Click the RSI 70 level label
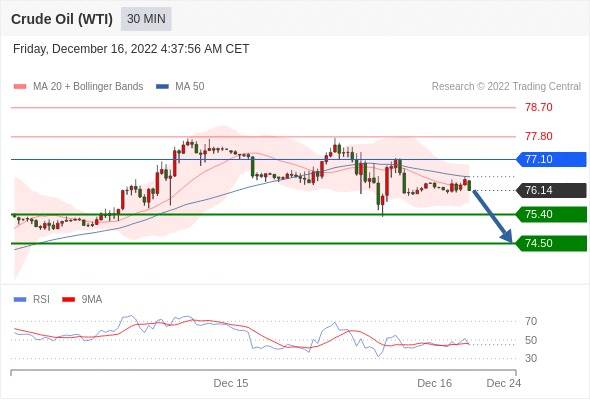The width and height of the screenshot is (590, 400). point(531,321)
